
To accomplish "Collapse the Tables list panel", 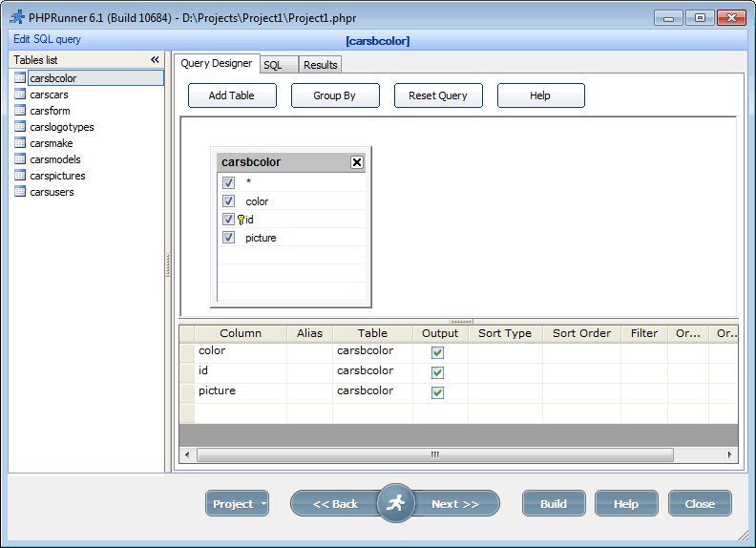I will [155, 60].
